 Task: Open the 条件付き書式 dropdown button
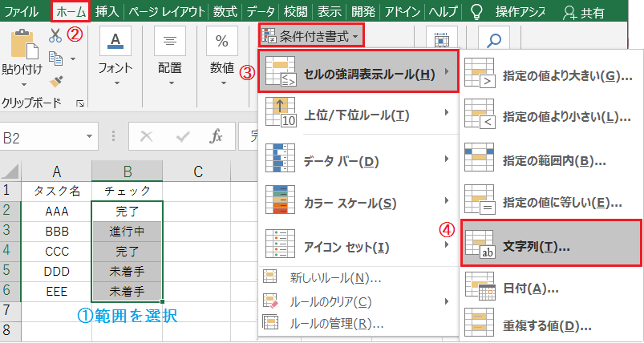tap(311, 36)
